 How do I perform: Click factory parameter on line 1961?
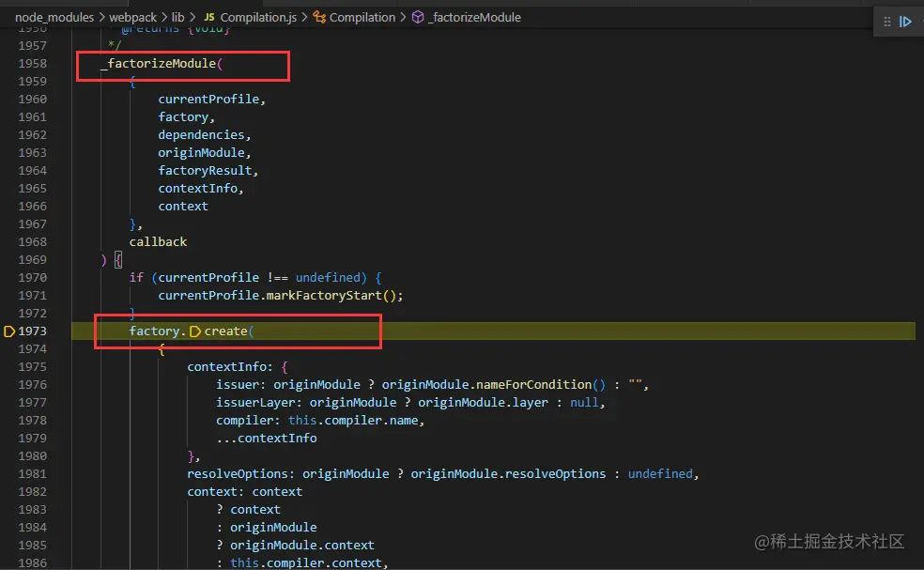183,116
